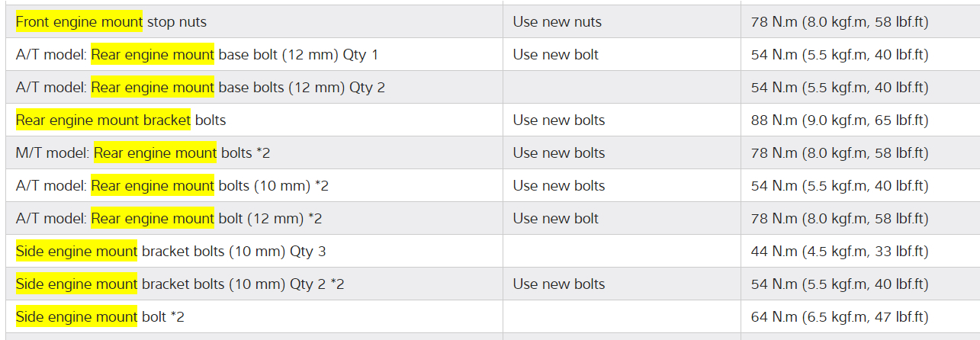Screen dimensions: 980x340
Task: Click the A/T "bolts (10 mm) *2" text
Action: pyautogui.click(x=274, y=186)
